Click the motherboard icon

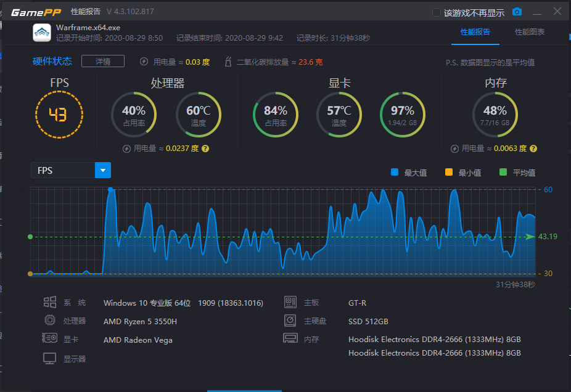pyautogui.click(x=290, y=302)
